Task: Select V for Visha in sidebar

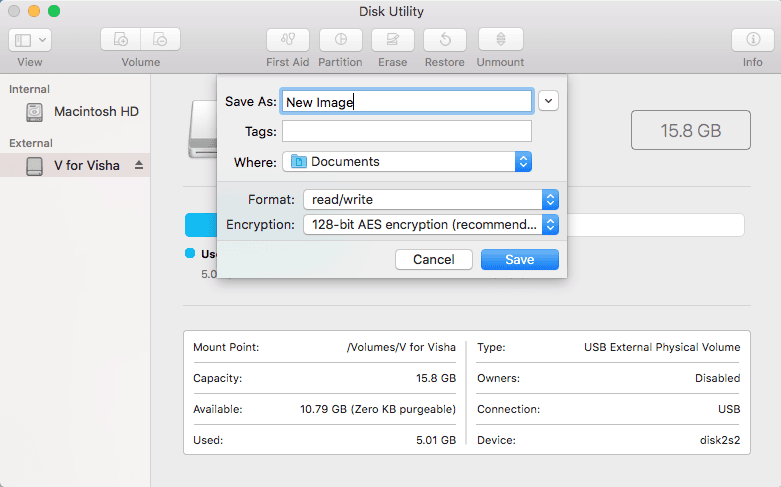Action: click(75, 165)
